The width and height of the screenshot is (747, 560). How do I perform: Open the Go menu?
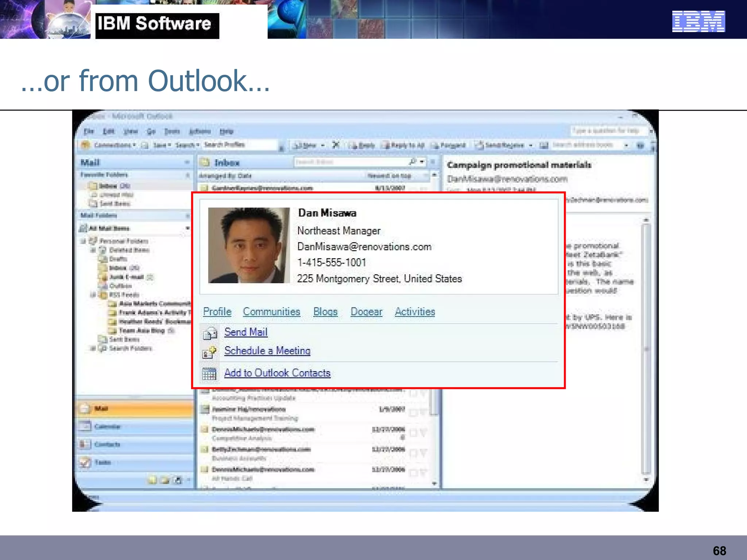pos(151,131)
